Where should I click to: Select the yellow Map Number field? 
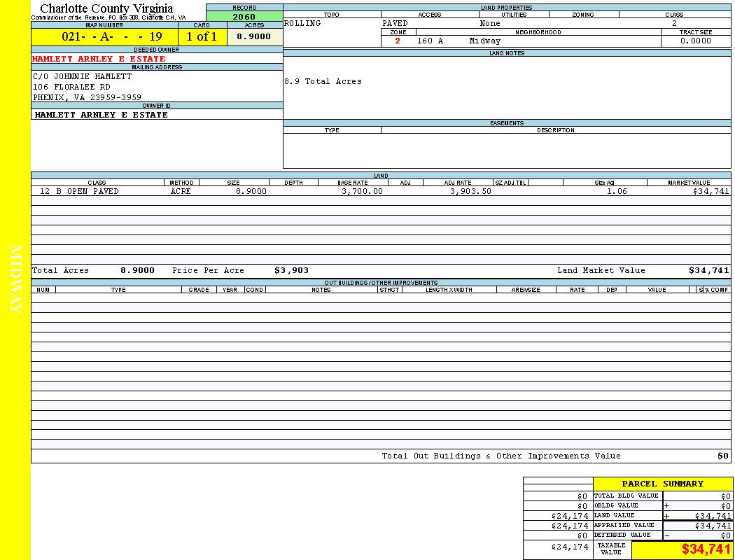[104, 37]
